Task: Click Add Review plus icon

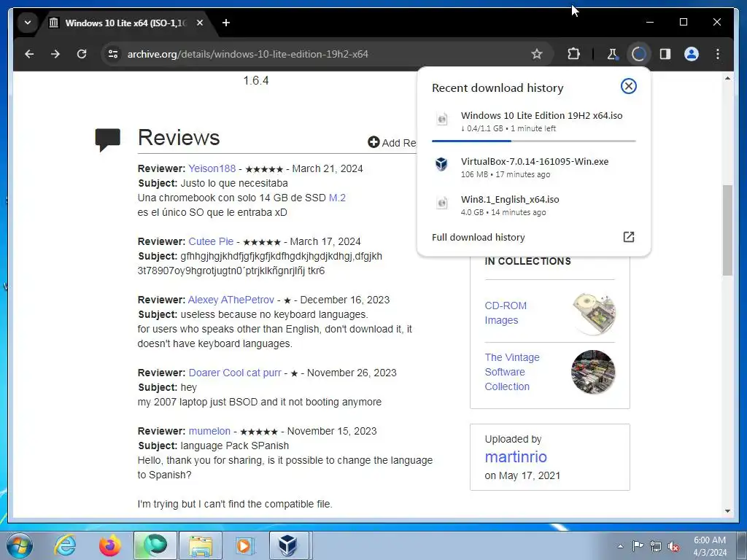Action: tap(373, 142)
